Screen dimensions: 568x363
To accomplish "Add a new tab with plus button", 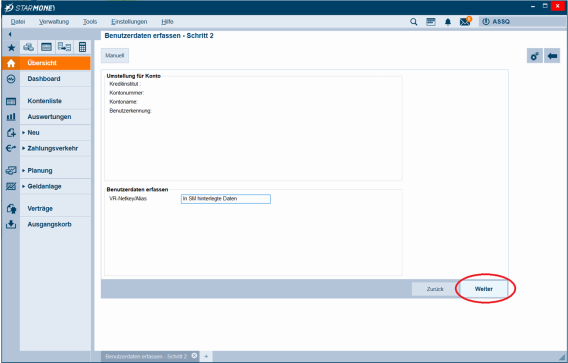I will click(x=206, y=356).
